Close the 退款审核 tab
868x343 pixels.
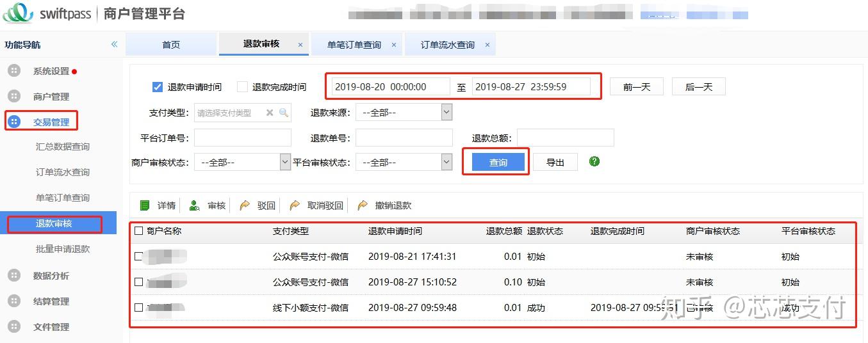coord(300,45)
